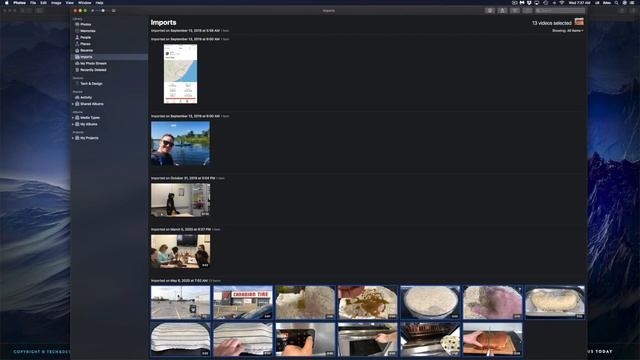Select the empty parking lot video
This screenshot has width=640, height=360.
tap(180, 302)
